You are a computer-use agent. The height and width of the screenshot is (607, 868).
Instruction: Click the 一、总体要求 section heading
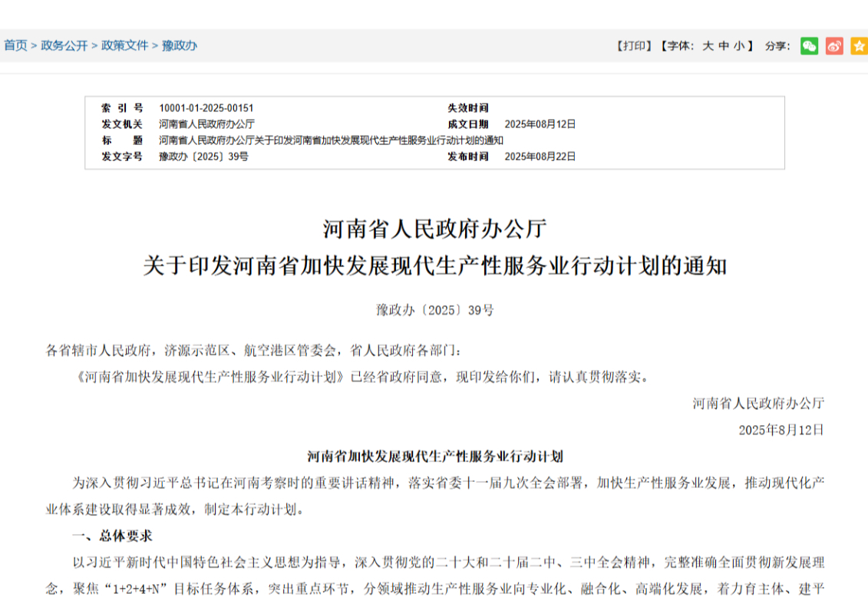click(112, 536)
